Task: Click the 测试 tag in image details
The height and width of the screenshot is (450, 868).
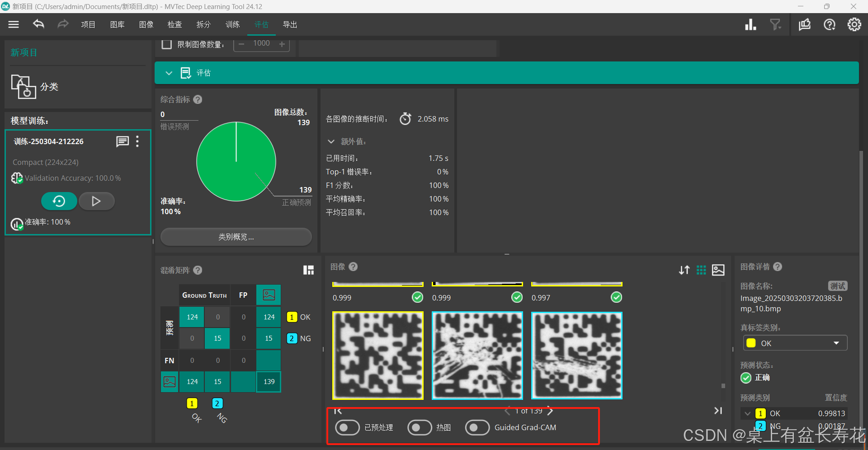Action: (838, 286)
